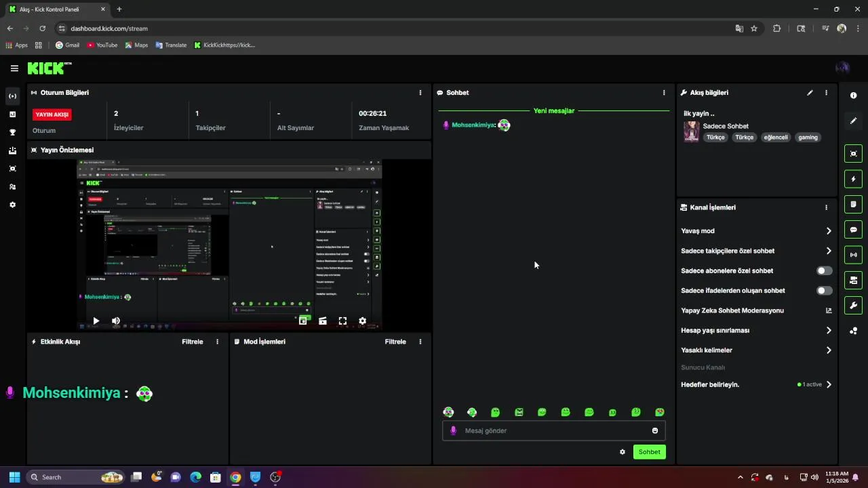Expand Hedefler belirleyin goals

point(828,384)
